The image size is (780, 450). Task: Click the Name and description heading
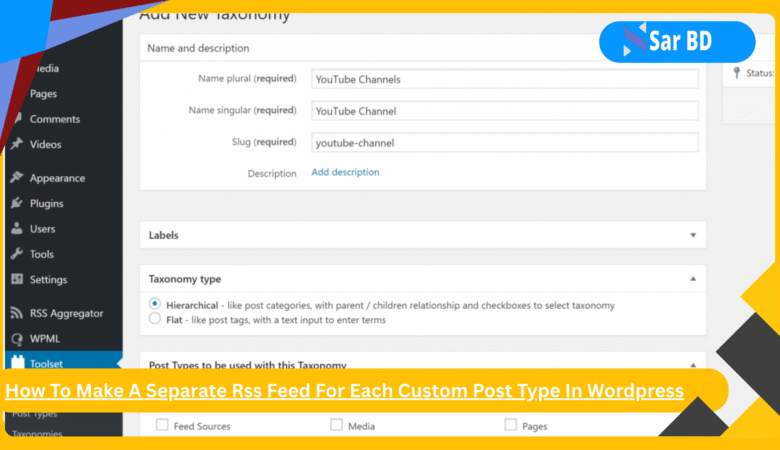click(x=198, y=48)
